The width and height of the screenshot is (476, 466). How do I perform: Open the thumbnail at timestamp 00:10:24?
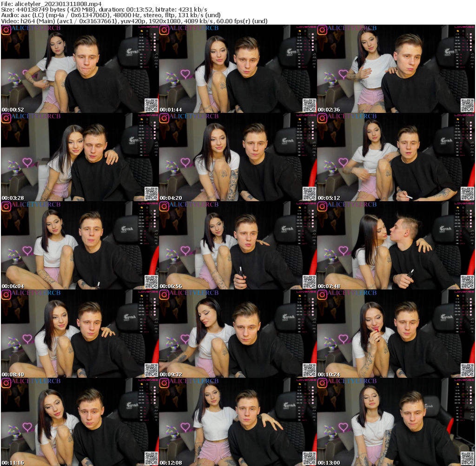396,334
